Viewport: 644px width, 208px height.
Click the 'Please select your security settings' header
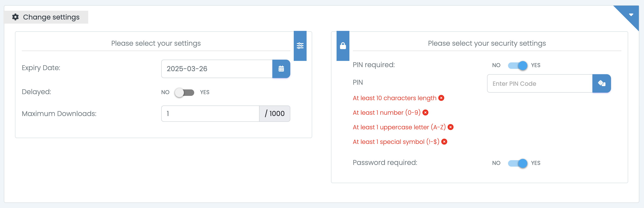pyautogui.click(x=487, y=43)
